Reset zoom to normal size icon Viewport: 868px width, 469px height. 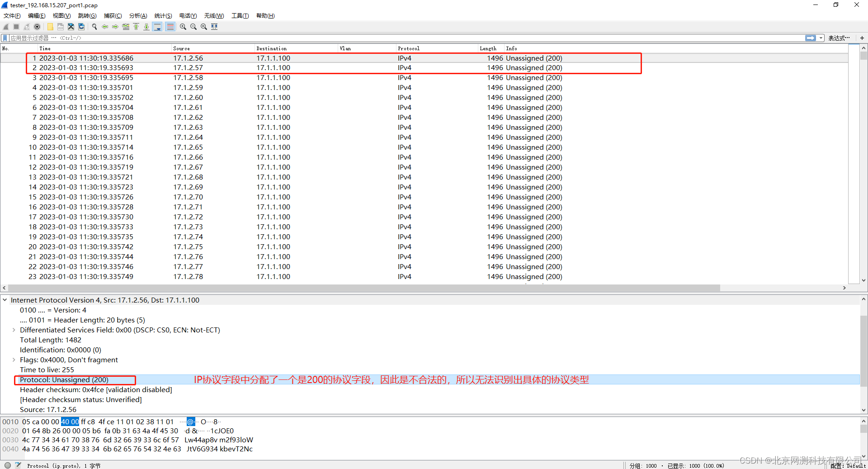tap(204, 27)
